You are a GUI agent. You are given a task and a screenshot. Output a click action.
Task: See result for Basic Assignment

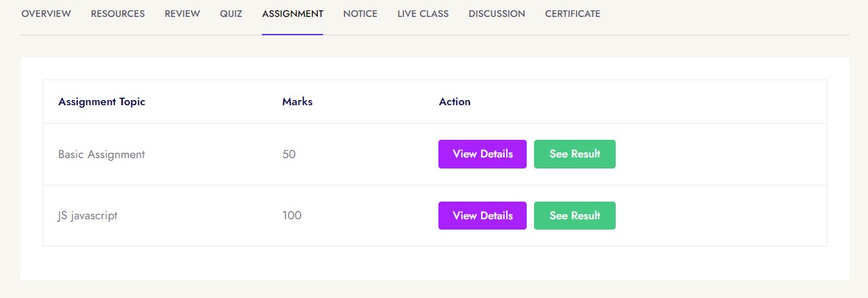point(574,155)
